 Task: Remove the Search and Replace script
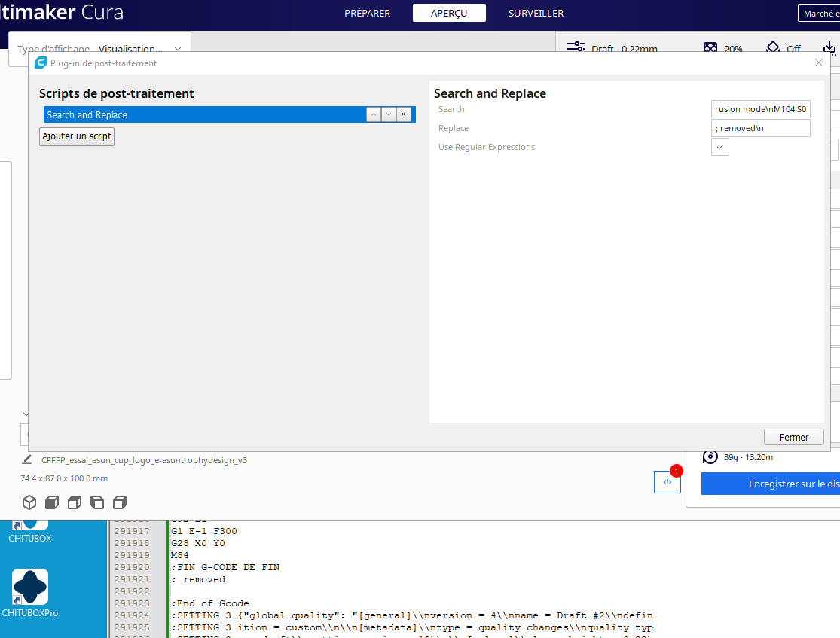tap(403, 114)
